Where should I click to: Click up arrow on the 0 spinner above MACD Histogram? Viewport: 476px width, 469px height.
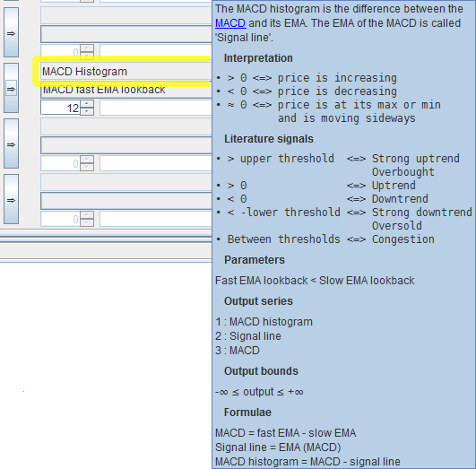(x=87, y=48)
